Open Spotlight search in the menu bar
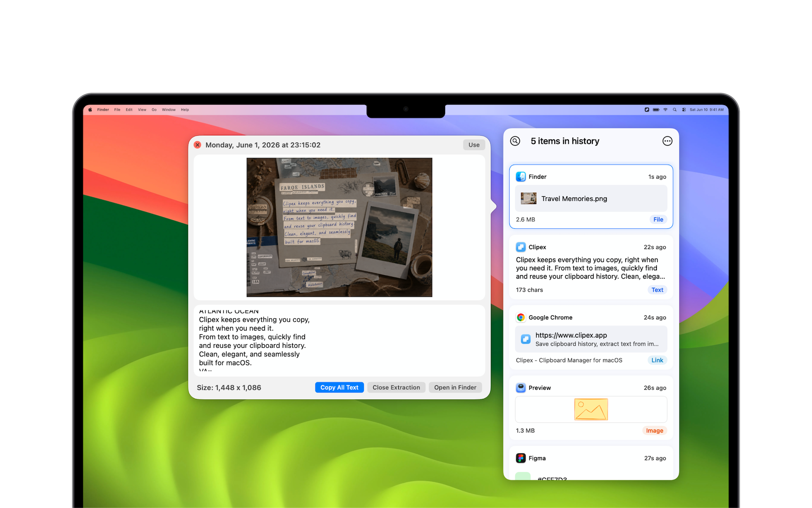Screen dimensions: 812x508 click(674, 110)
